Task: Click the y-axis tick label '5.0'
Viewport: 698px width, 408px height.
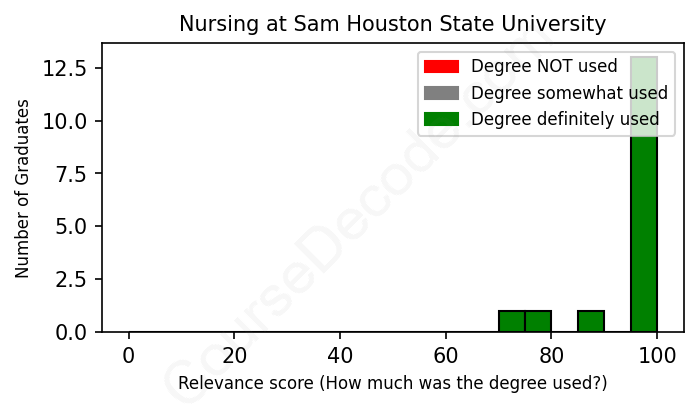Action: click(x=72, y=226)
